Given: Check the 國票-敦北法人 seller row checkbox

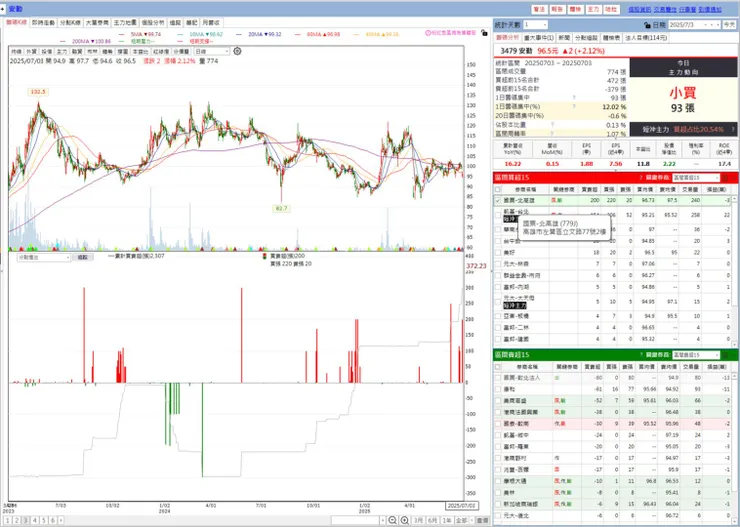Looking at the screenshot, I should pyautogui.click(x=497, y=377).
